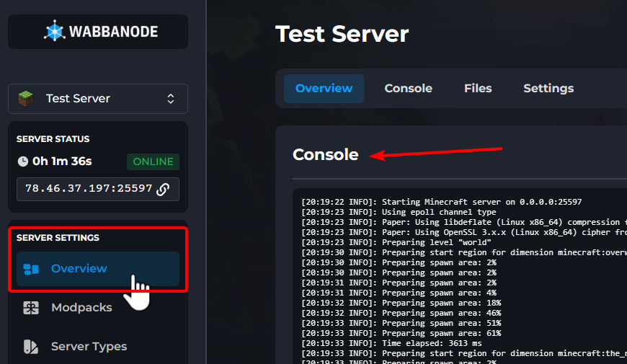Click the ONLINE status badge
This screenshot has width=627, height=364.
point(154,161)
